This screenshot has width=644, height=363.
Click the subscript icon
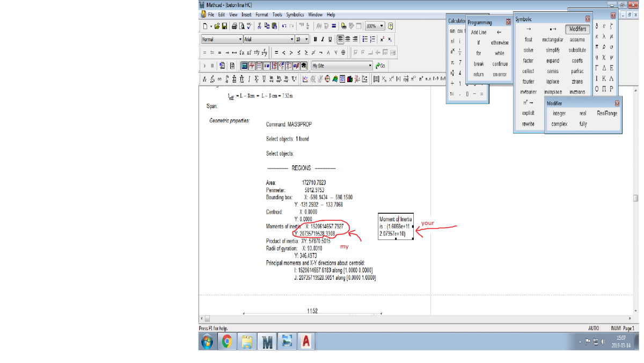coord(390,39)
